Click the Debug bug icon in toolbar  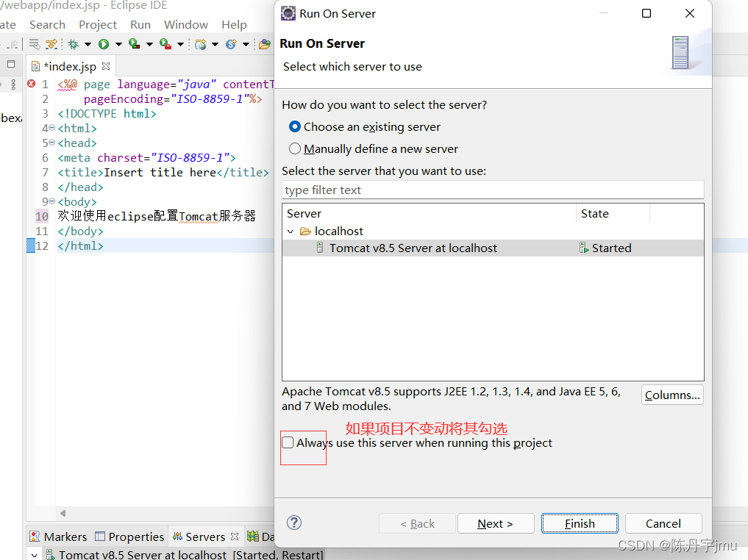[74, 44]
